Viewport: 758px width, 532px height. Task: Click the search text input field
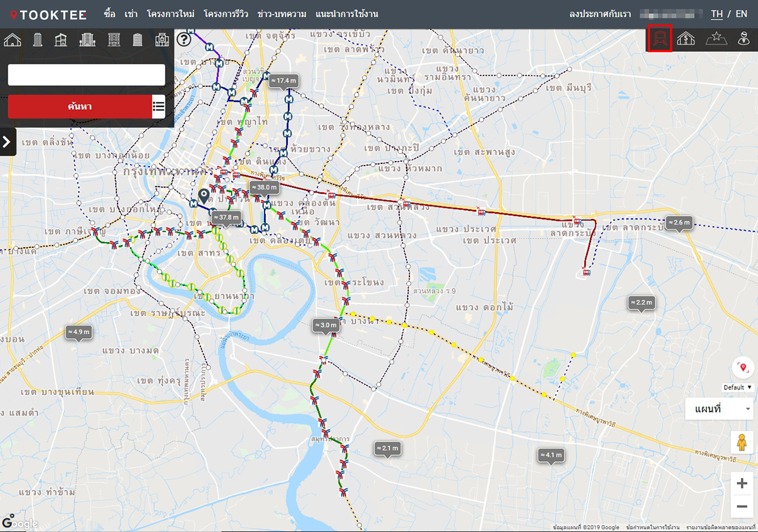point(87,75)
